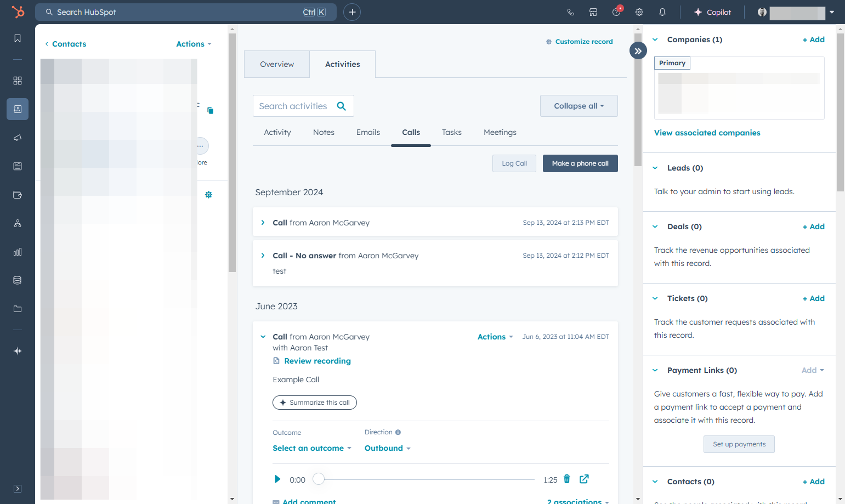The height and width of the screenshot is (504, 845).
Task: Select the Notes activity tab
Action: pos(324,132)
